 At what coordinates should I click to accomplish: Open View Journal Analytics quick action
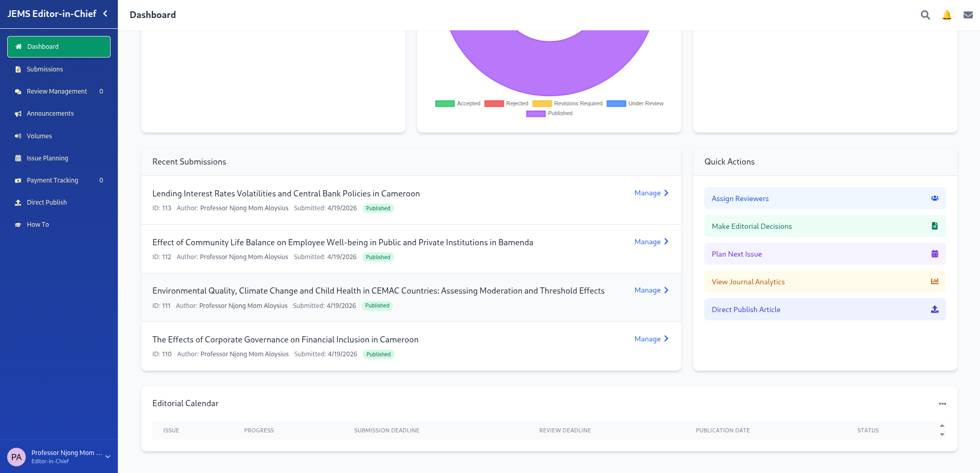click(825, 282)
